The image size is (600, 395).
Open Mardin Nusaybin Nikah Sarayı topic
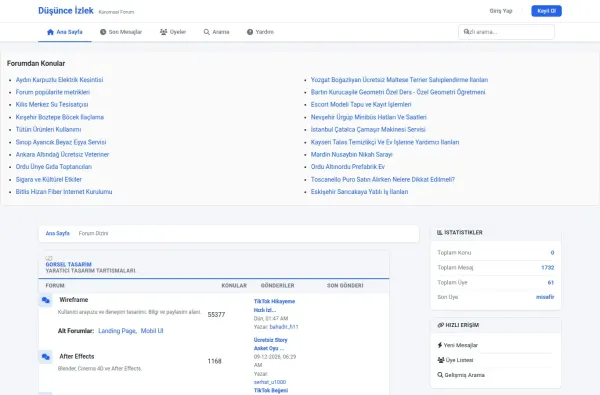click(352, 154)
